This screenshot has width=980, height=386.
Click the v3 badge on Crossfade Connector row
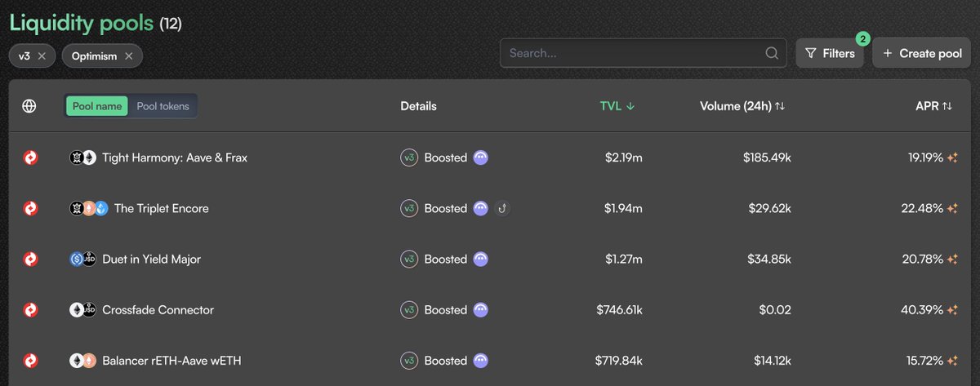pos(409,310)
